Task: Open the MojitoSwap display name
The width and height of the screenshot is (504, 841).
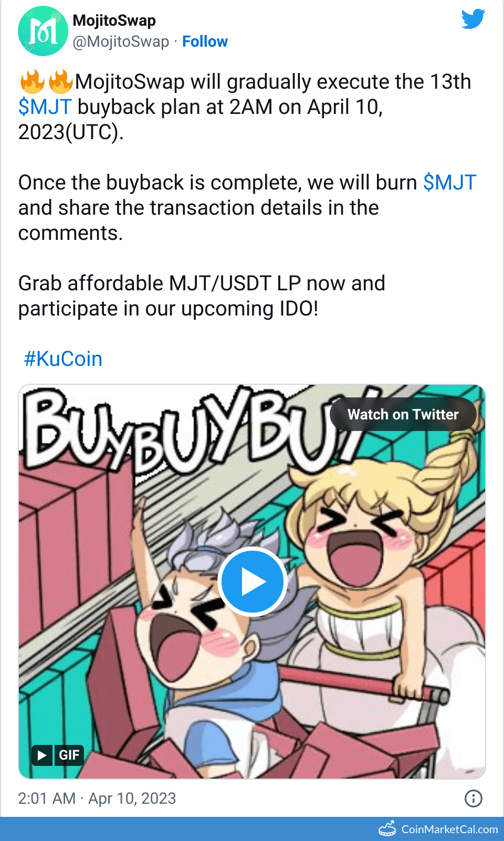Action: tap(114, 20)
